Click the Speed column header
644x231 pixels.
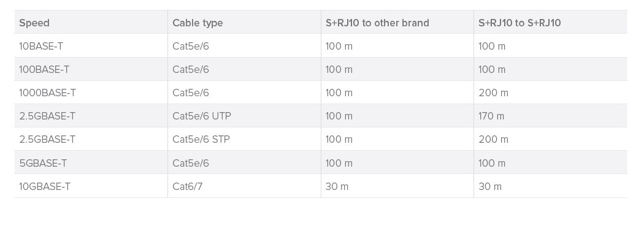(34, 23)
